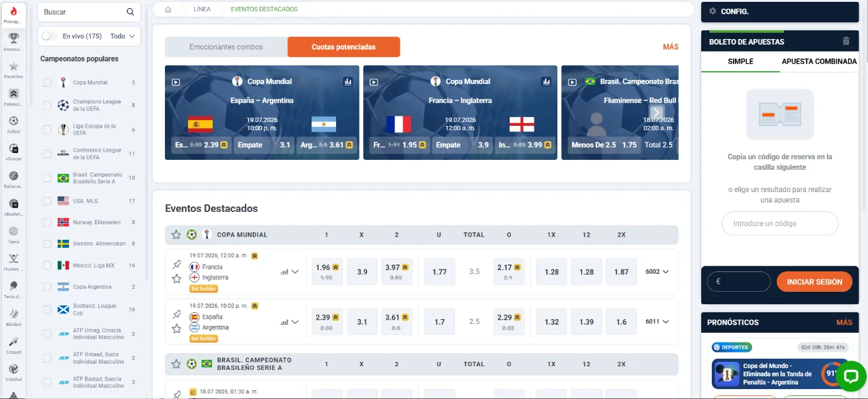Favorite the Copa Mundial league header star
The image size is (868, 399).
click(x=176, y=235)
